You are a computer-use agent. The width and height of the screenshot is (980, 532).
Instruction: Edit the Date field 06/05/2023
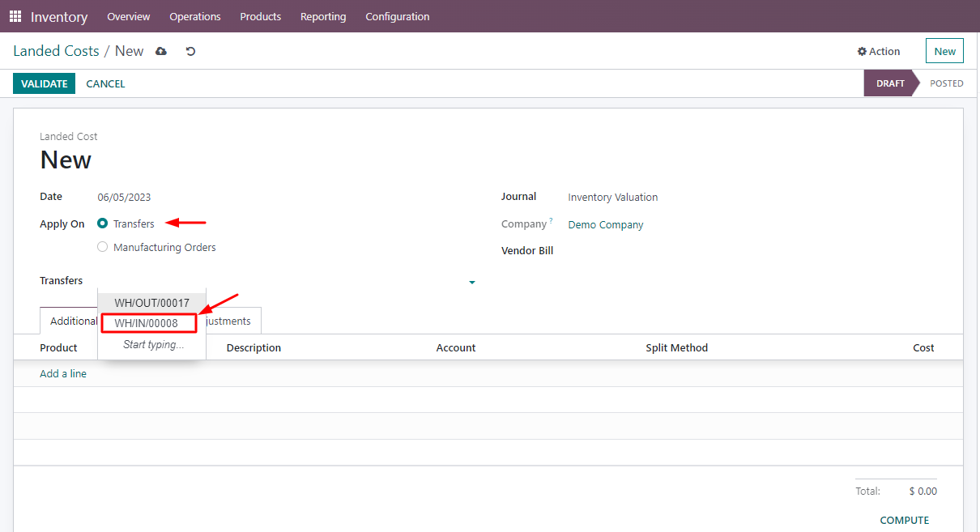coord(125,197)
